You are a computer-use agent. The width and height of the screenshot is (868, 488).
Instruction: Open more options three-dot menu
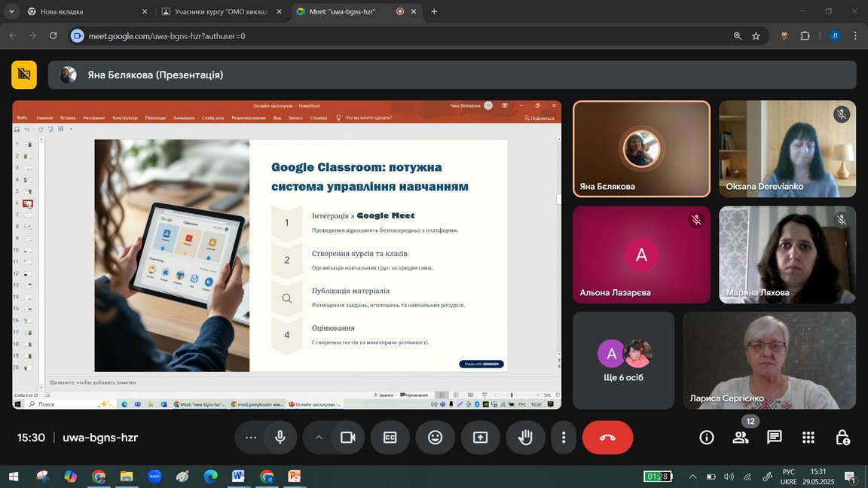564,437
